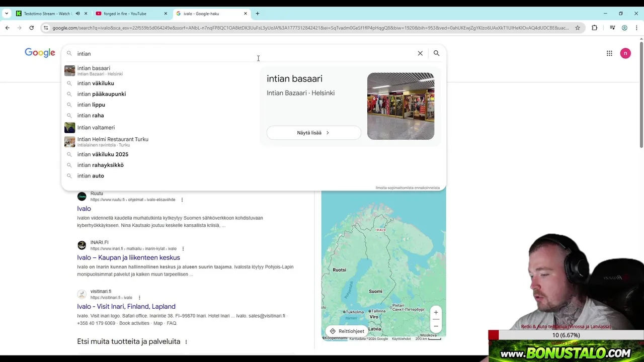Bookmark this page with the star
The image size is (644, 362).
[x=578, y=28]
